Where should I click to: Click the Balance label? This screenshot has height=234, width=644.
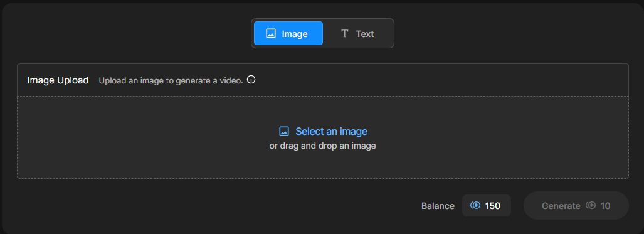pyautogui.click(x=438, y=206)
